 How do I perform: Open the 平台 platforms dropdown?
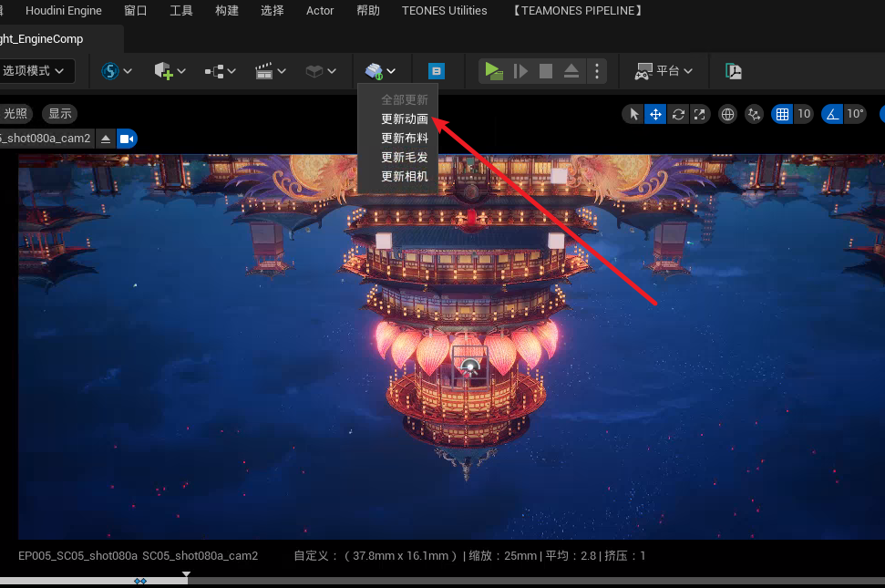point(664,71)
